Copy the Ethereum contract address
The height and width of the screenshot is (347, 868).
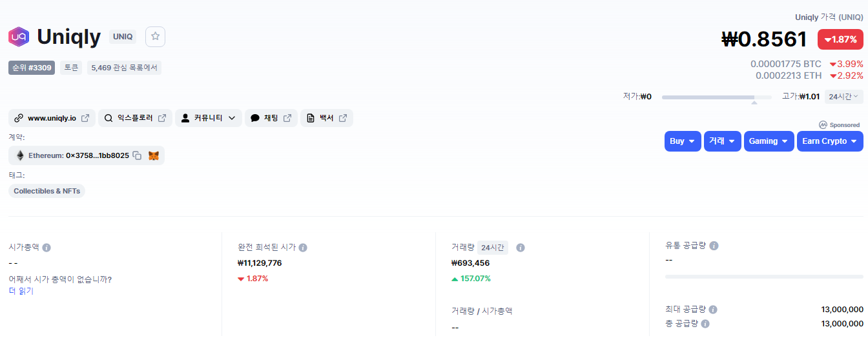click(137, 155)
